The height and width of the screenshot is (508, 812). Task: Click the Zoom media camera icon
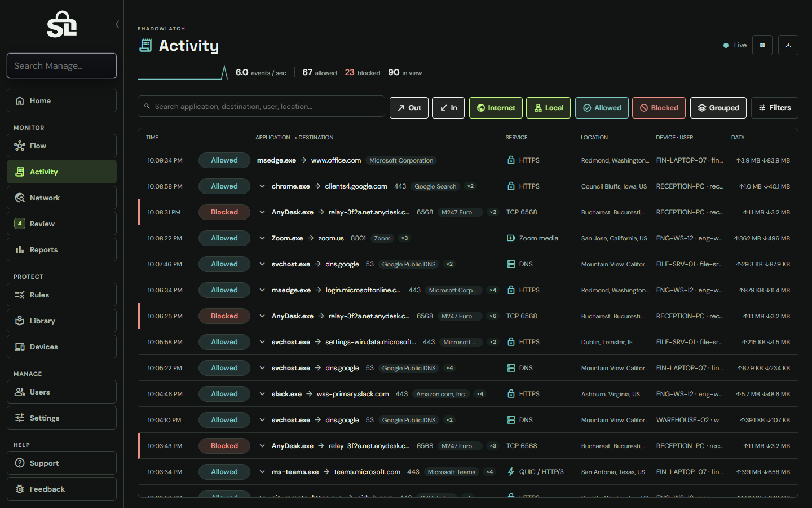[511, 238]
